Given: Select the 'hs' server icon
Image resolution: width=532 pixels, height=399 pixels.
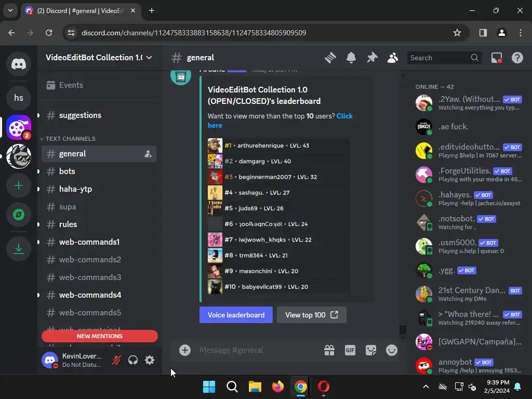Looking at the screenshot, I should click(19, 98).
